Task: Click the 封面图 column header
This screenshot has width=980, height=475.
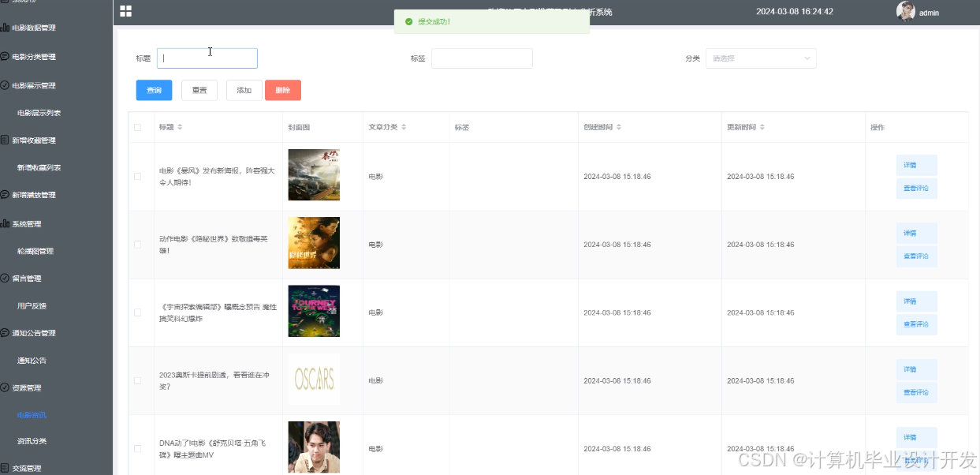Action: (x=299, y=127)
